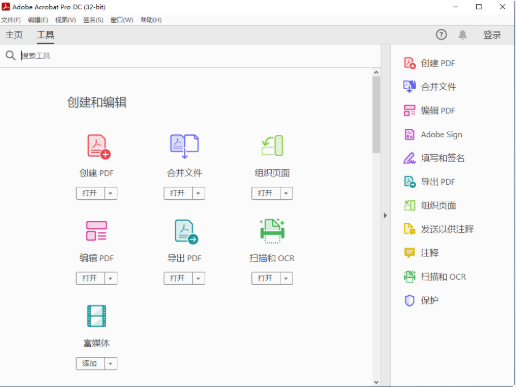Open the 文件(F) menu

11,20
